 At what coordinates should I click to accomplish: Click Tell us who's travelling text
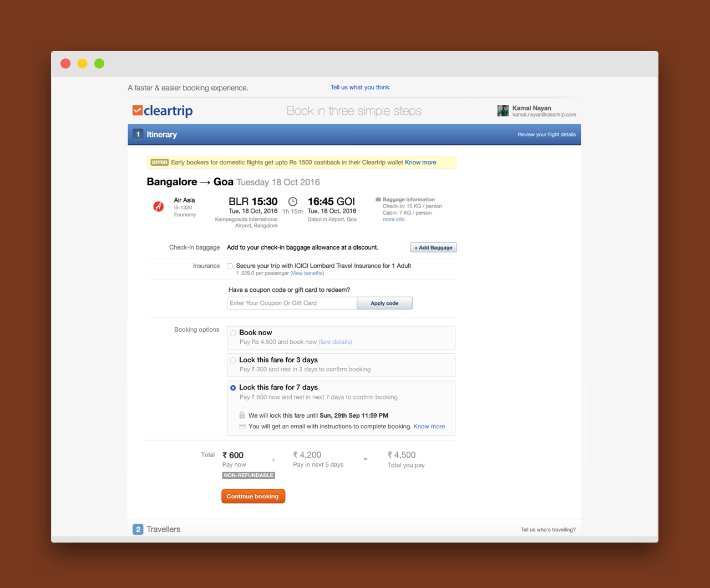point(548,530)
